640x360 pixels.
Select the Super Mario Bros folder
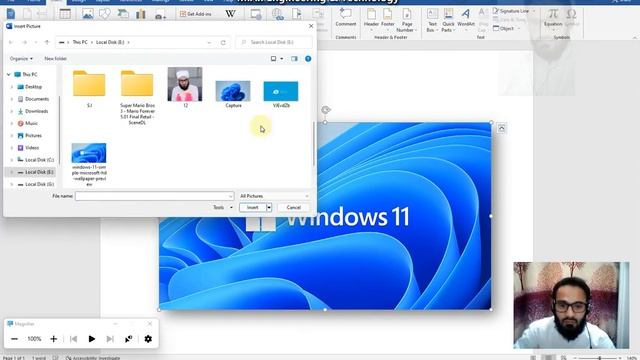pos(137,97)
